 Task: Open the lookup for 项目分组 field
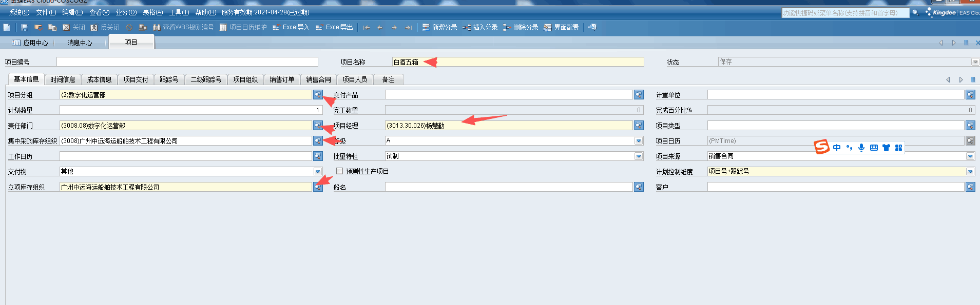[x=318, y=95]
